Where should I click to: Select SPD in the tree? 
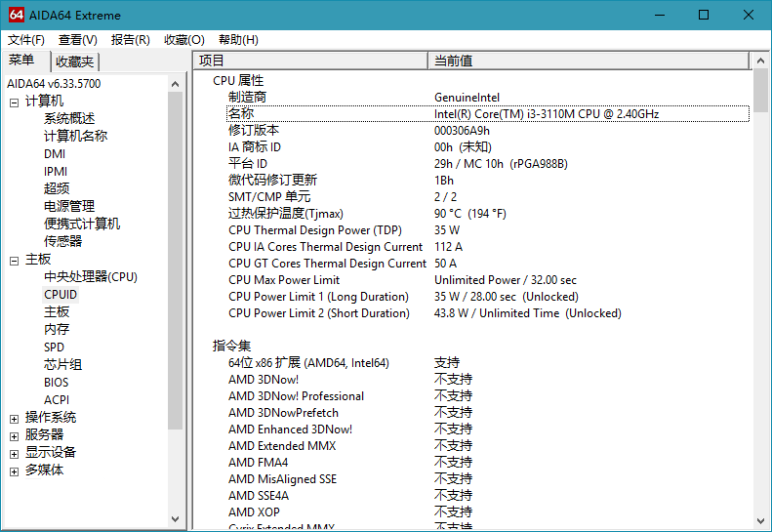click(54, 347)
